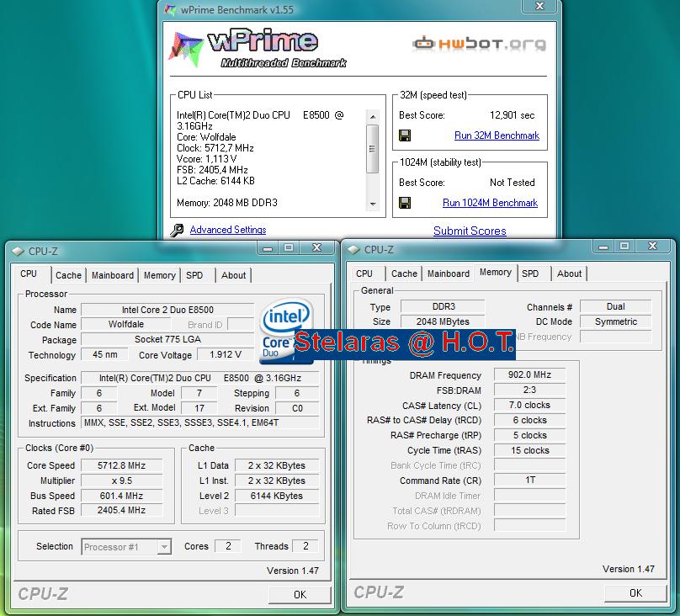Open About tab in right CPU-Z window
The width and height of the screenshot is (680, 616).
tap(569, 273)
